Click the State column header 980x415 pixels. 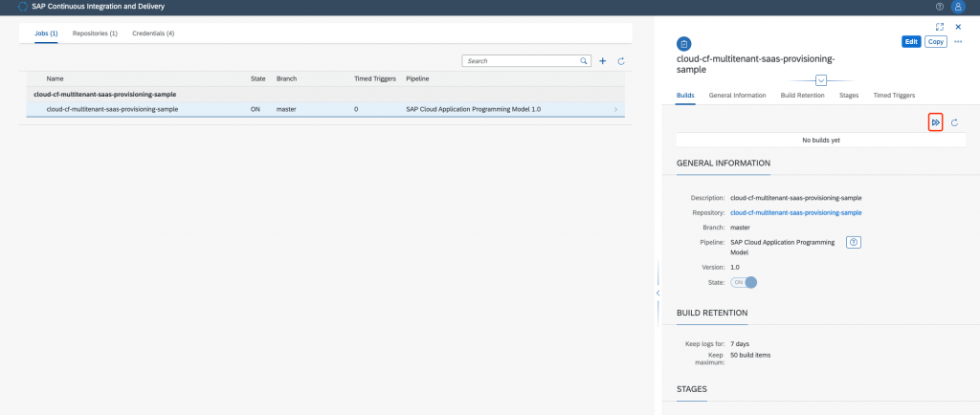(258, 79)
